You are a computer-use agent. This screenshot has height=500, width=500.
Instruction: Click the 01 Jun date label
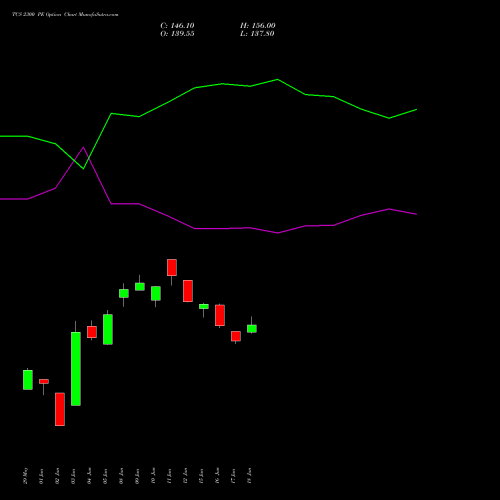tap(42, 476)
